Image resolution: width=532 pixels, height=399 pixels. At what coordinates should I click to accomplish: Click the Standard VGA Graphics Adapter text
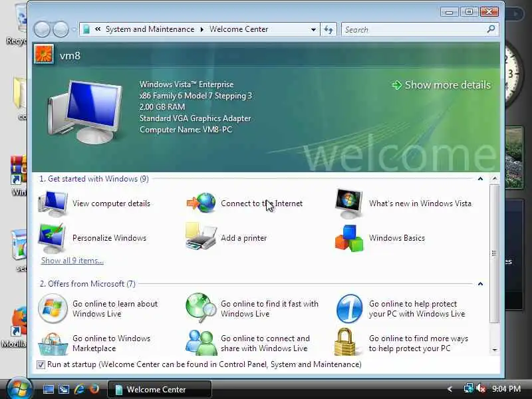pos(195,118)
